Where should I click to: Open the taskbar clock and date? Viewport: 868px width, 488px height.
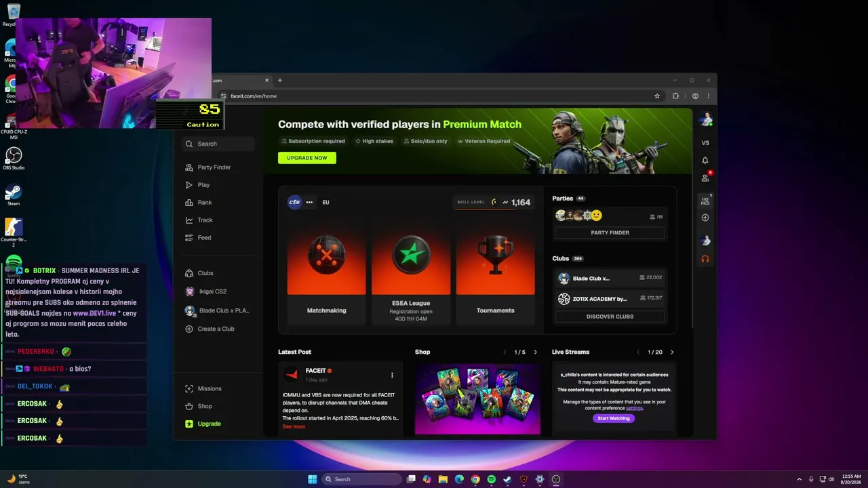pos(851,479)
